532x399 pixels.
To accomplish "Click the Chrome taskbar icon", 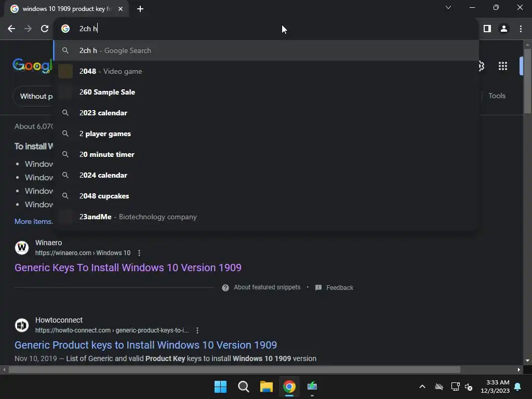I will 289,387.
